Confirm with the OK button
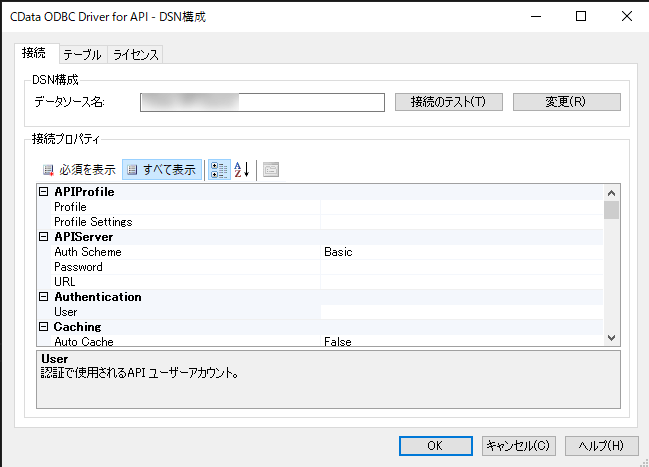 435,446
